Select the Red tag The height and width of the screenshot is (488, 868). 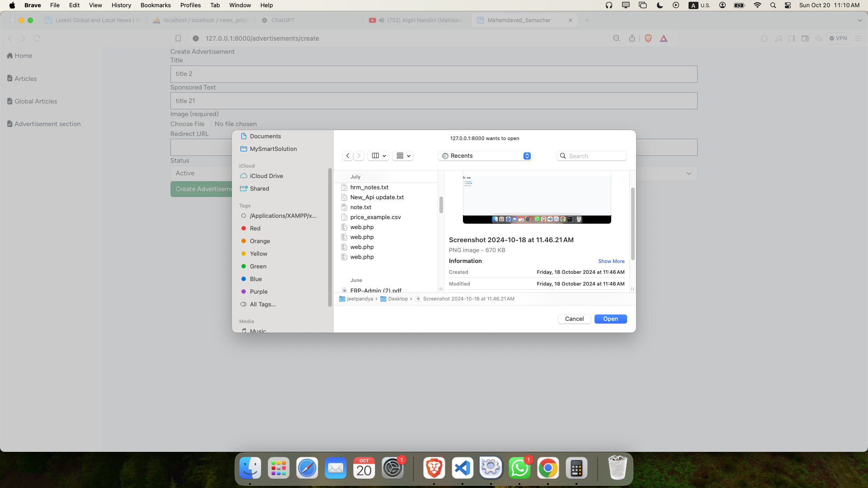[255, 229]
